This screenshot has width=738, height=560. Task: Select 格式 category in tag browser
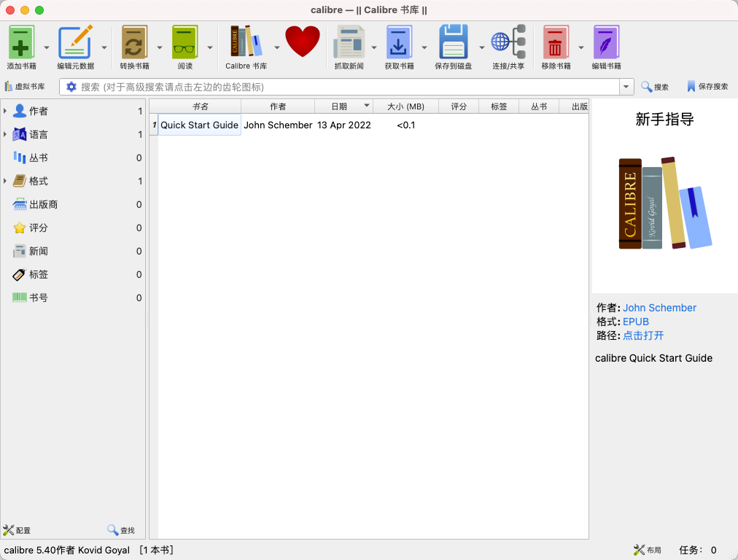73,181
